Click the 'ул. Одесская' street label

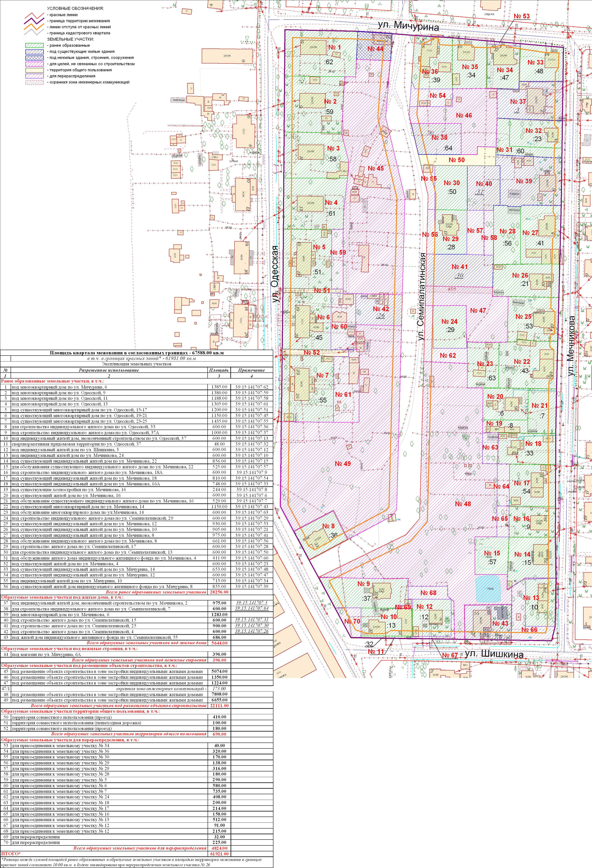pyautogui.click(x=275, y=274)
